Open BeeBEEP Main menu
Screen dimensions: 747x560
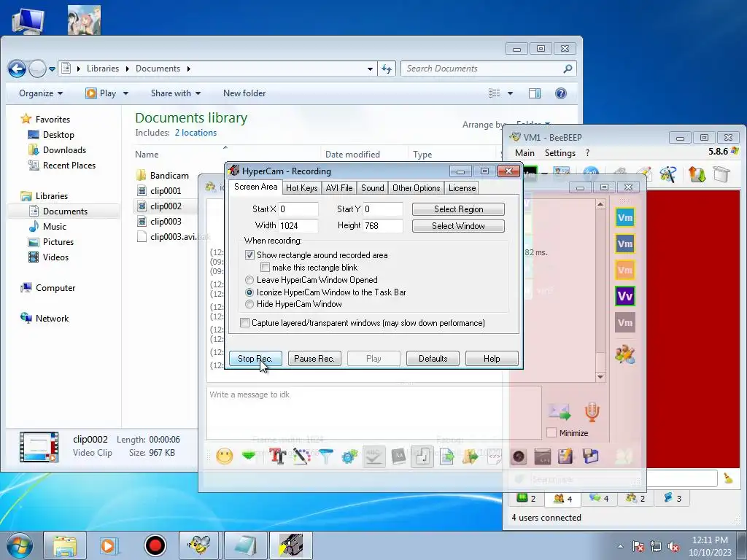pyautogui.click(x=525, y=153)
